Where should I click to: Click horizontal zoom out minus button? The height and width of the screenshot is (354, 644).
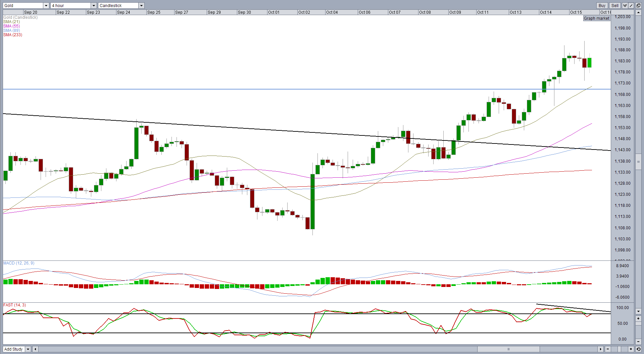(x=608, y=349)
